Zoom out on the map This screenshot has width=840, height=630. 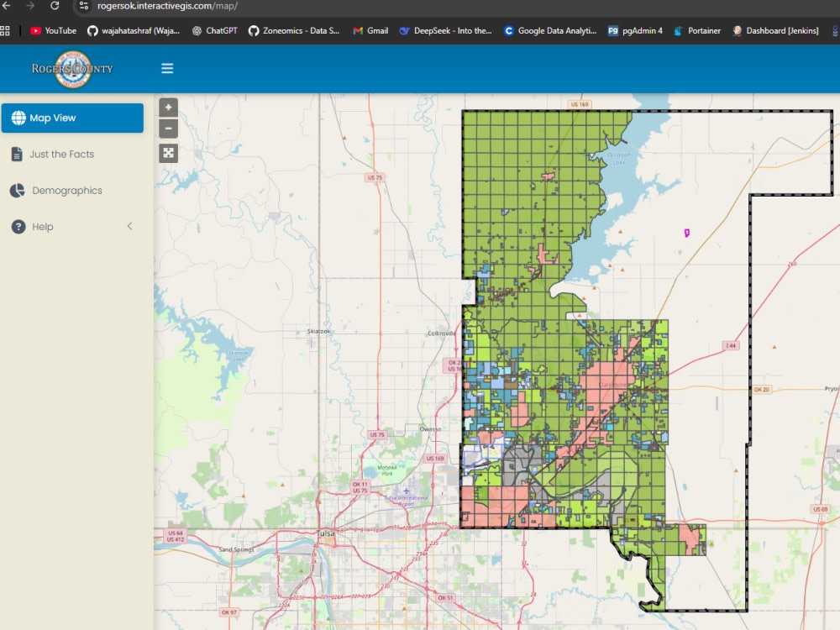point(168,129)
